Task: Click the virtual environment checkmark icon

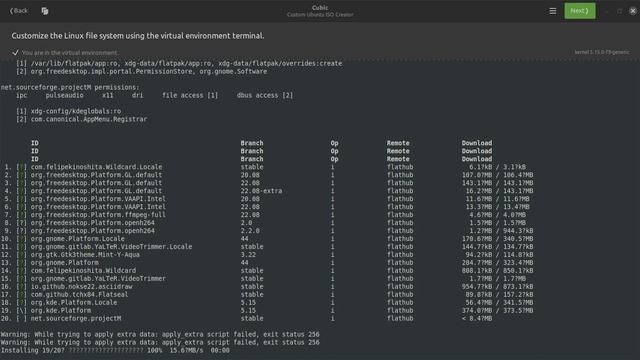Action: coord(16,53)
